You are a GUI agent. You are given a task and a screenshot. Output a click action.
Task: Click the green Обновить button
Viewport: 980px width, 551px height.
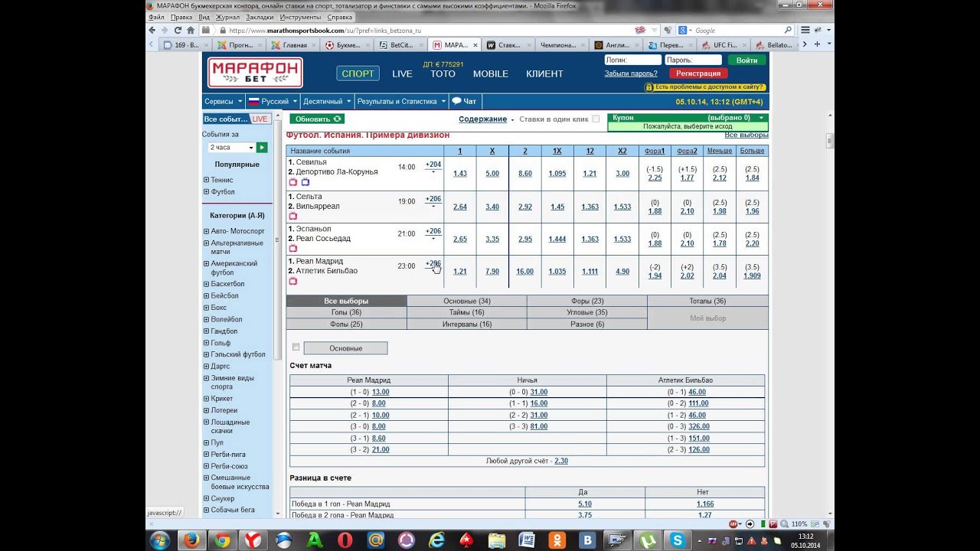pyautogui.click(x=317, y=119)
